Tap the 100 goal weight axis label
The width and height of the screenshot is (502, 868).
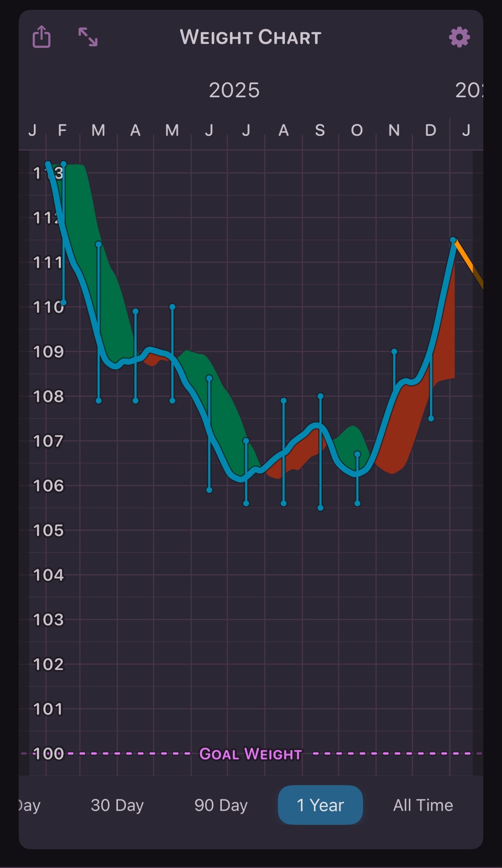pyautogui.click(x=49, y=754)
